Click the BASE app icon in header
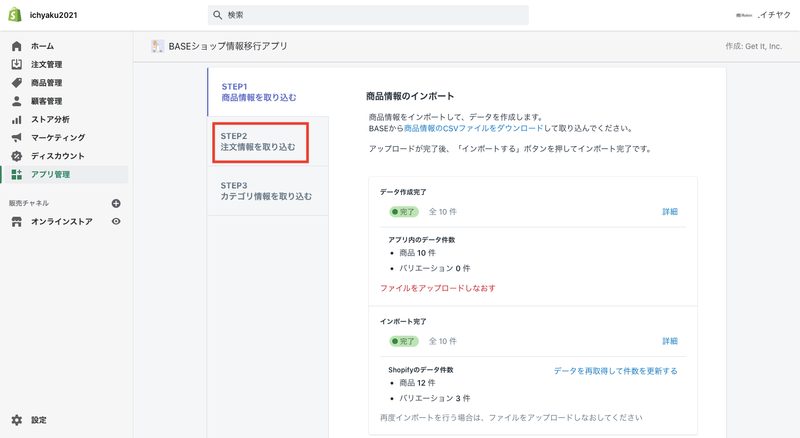Viewport: 800px width, 438px height. coord(157,46)
